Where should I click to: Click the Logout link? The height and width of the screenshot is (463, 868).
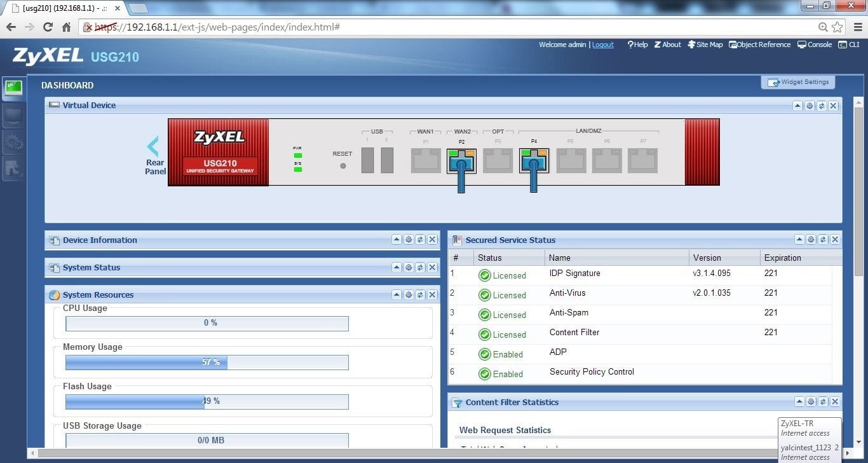point(603,45)
